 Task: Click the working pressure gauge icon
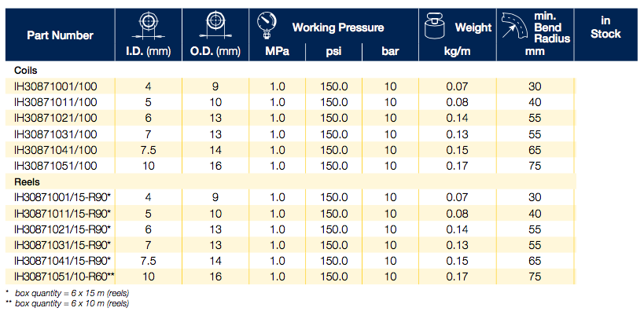(267, 25)
